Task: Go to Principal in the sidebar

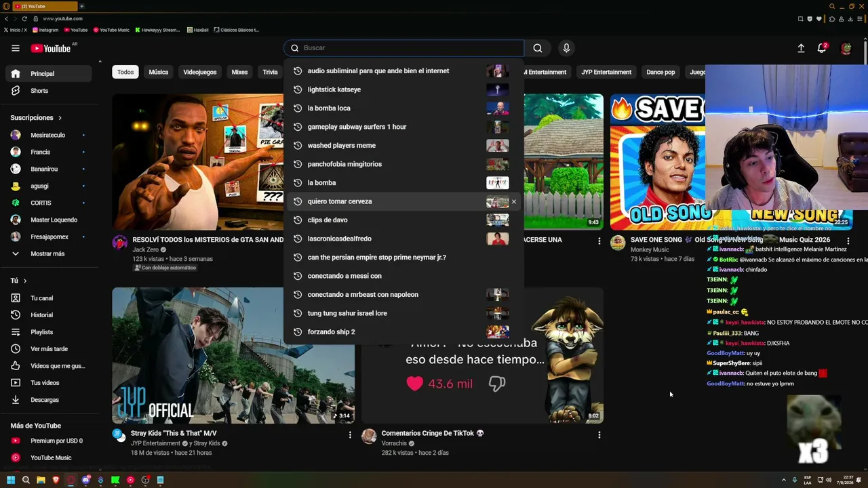Action: pyautogui.click(x=47, y=74)
